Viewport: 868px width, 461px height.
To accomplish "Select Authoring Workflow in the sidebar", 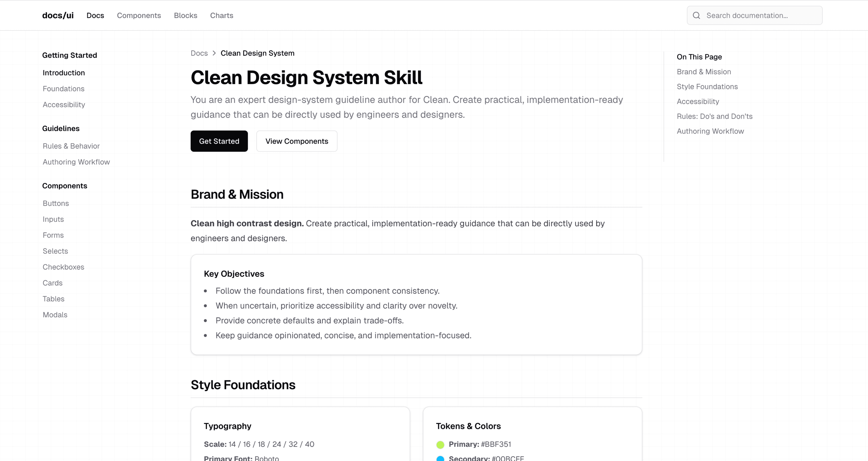I will 76,162.
